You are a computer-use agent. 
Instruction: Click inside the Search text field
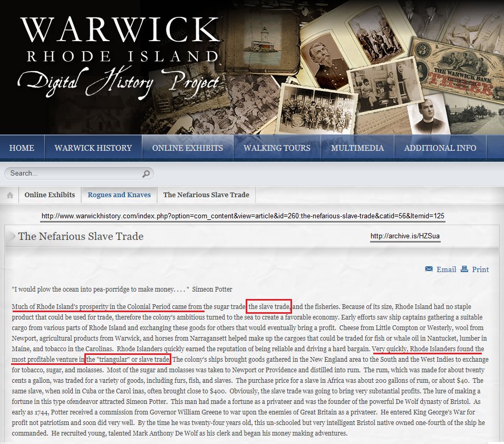coord(74,173)
